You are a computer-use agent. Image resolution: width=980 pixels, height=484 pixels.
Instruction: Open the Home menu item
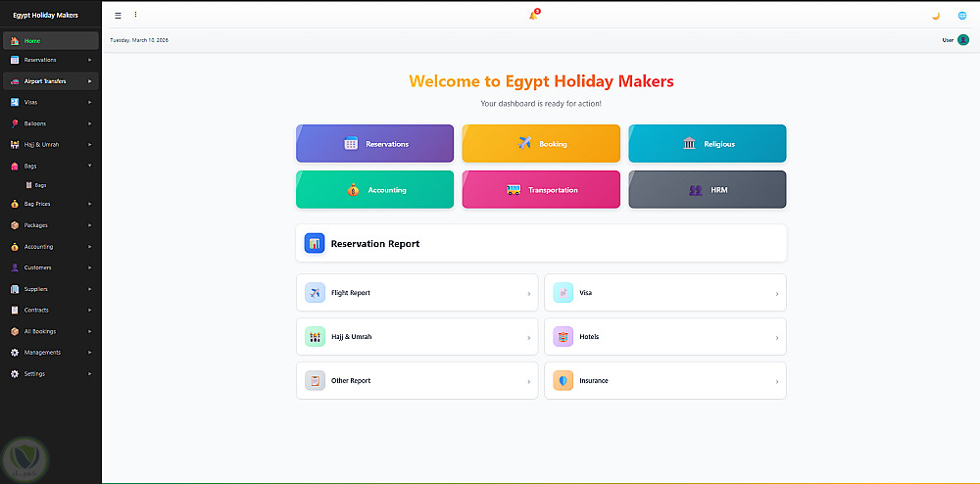(51, 40)
